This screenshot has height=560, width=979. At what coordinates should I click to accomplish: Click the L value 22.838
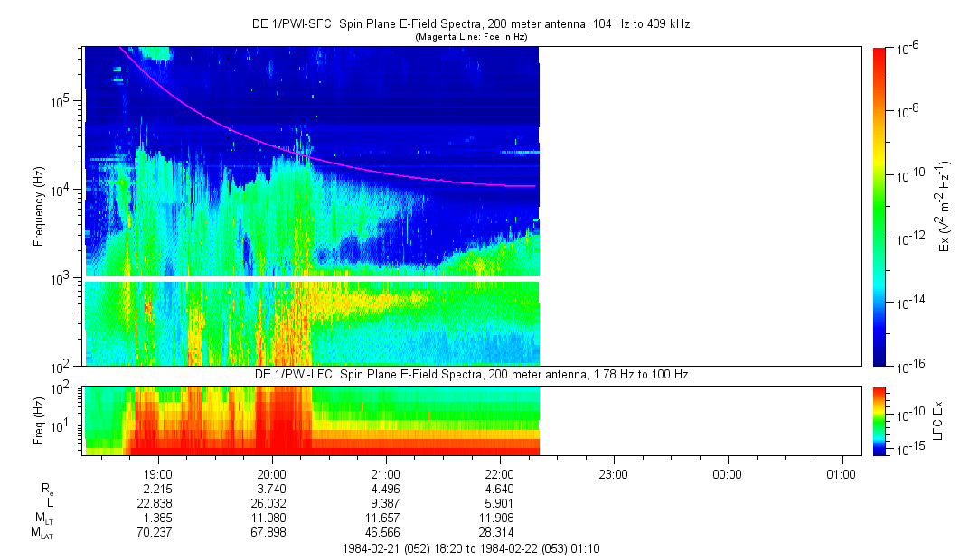pos(155,504)
